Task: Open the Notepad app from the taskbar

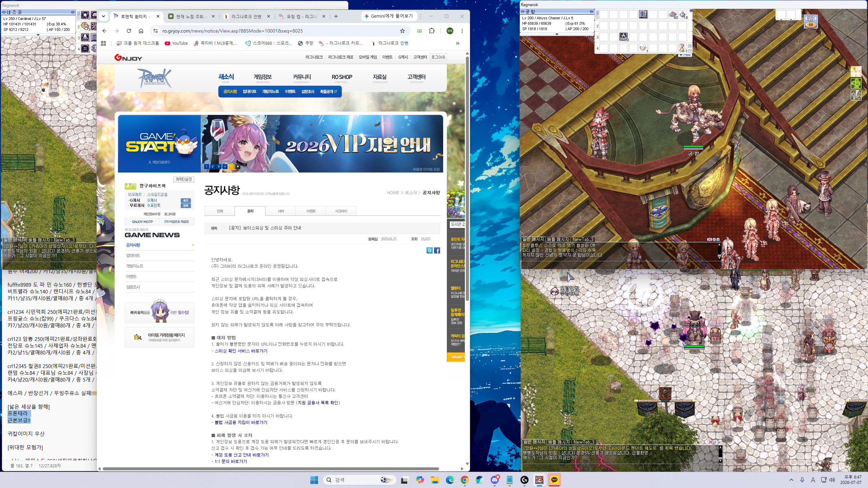Action: [x=510, y=480]
